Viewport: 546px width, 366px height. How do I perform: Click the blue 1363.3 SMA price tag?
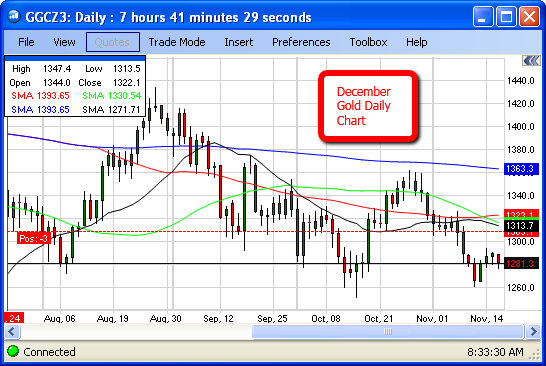click(521, 169)
